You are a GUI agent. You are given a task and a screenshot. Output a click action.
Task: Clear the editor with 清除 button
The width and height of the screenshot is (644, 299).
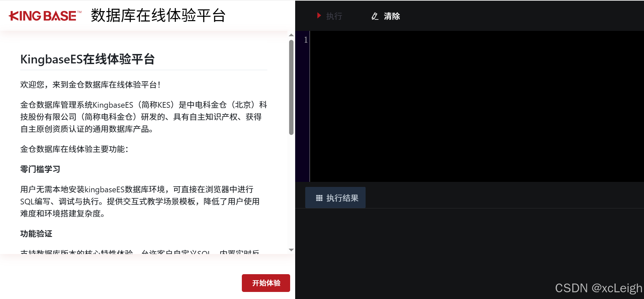(386, 16)
